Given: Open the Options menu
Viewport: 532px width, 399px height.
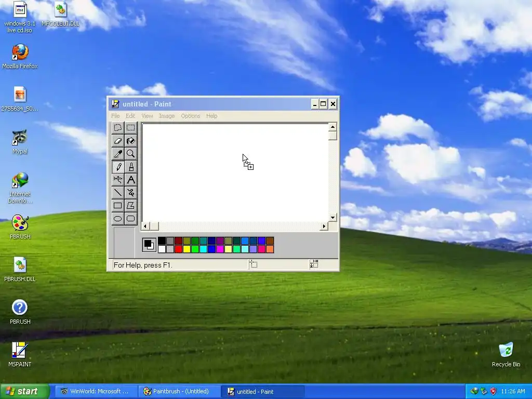Looking at the screenshot, I should pos(190,116).
